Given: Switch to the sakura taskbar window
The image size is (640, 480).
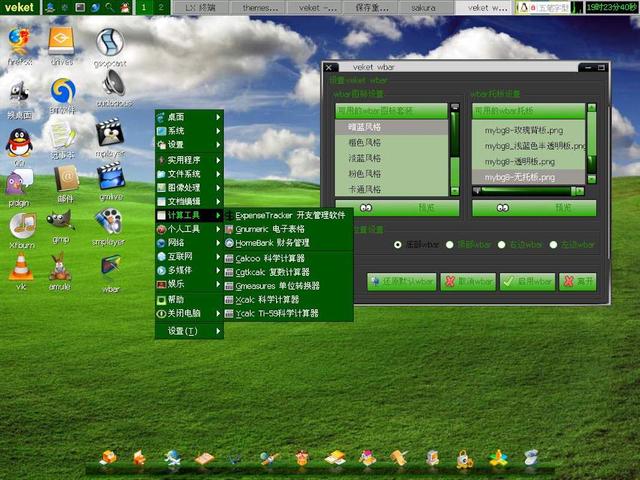Looking at the screenshot, I should [424, 7].
